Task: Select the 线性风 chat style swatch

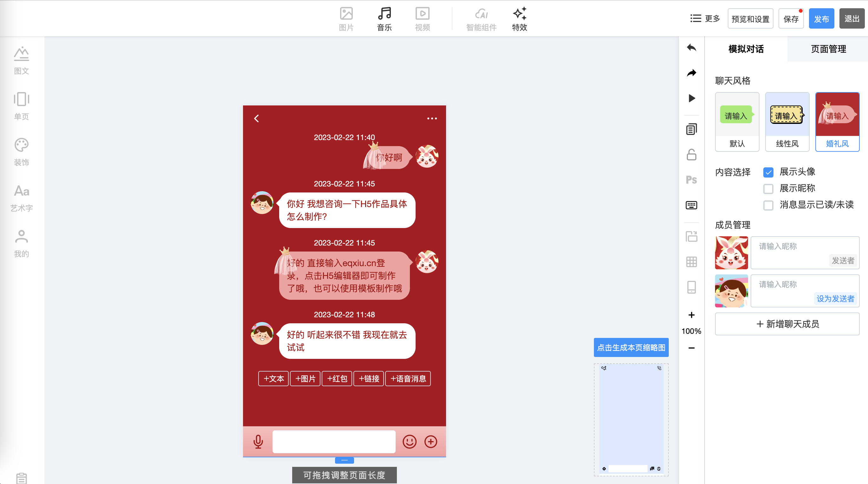Action: pos(787,122)
